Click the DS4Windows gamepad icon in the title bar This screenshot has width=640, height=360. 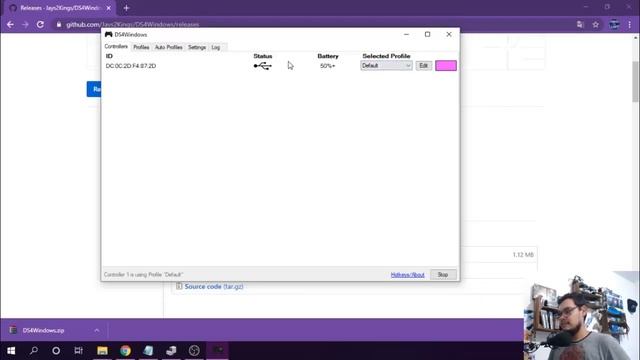point(108,34)
